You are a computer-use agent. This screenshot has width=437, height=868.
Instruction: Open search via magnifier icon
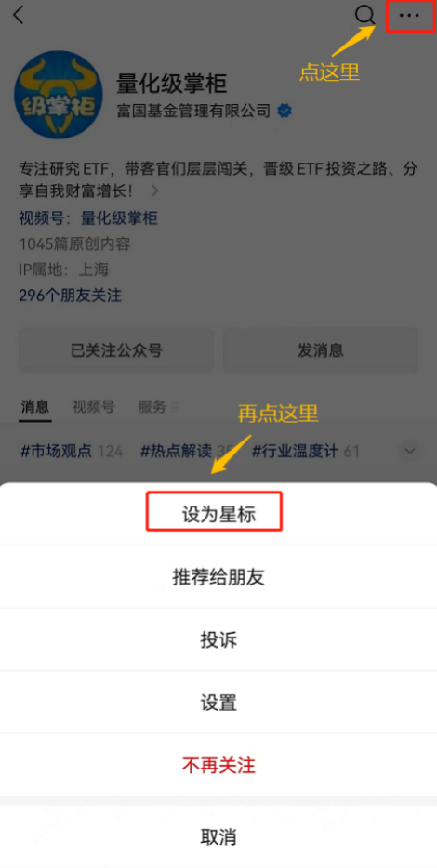coord(365,16)
